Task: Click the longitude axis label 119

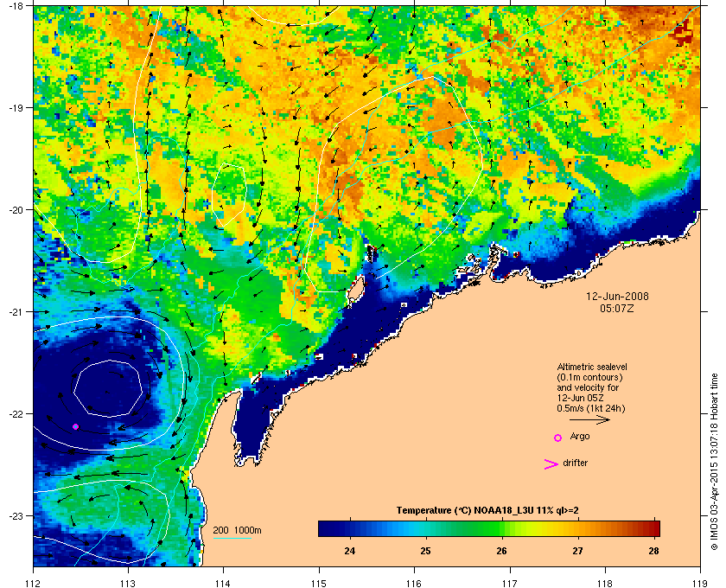Action: (699, 583)
